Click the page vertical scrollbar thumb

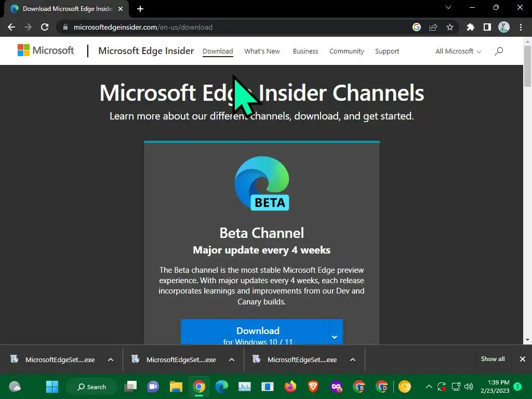click(527, 66)
